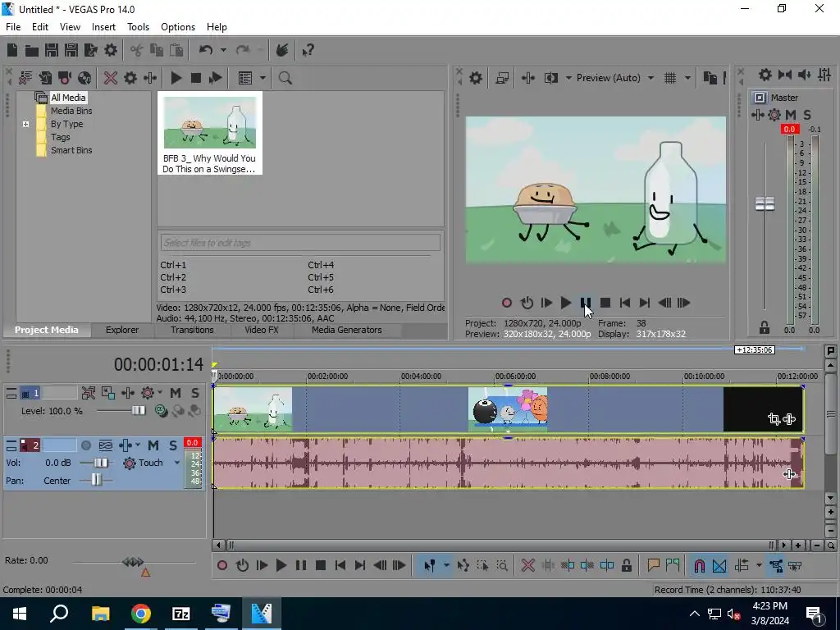Toggle Loop Playback in timeline transport

click(242, 565)
